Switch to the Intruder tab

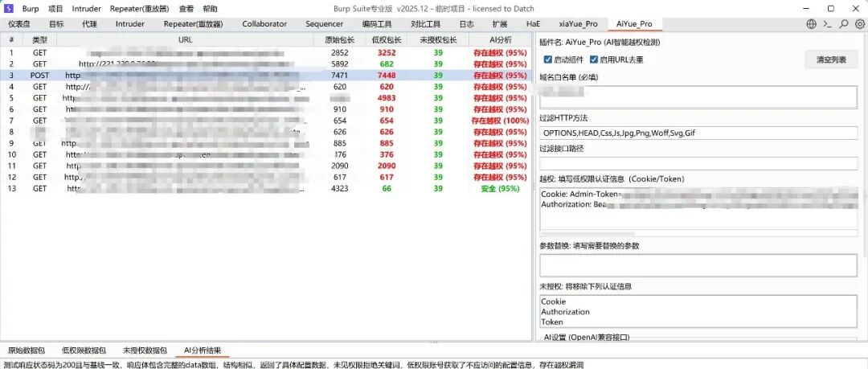coord(130,24)
